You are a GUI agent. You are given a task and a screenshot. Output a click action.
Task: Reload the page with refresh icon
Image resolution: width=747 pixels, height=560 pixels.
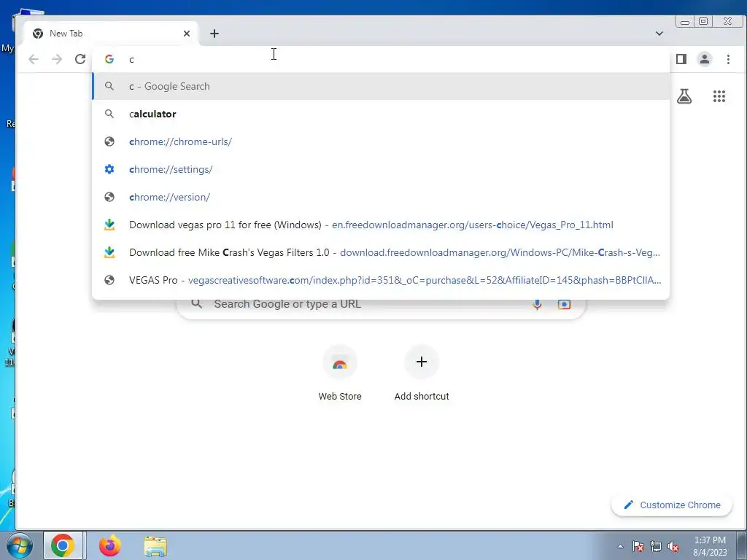pos(80,59)
